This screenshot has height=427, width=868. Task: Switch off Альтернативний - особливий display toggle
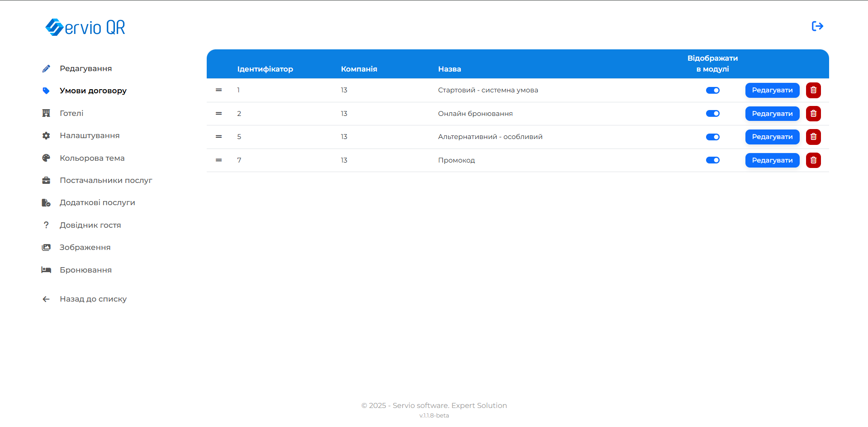(x=712, y=137)
